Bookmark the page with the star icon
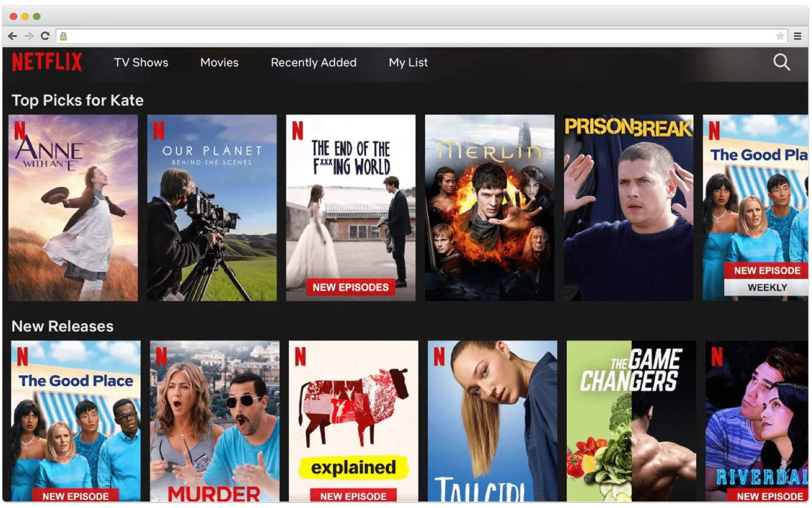Viewport: 812px width, 508px height. click(x=780, y=36)
